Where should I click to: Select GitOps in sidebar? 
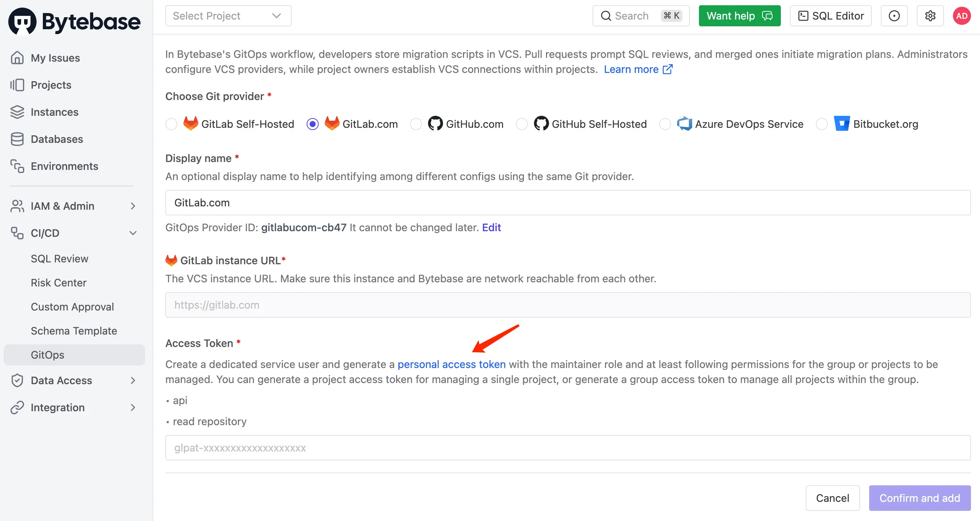point(74,355)
